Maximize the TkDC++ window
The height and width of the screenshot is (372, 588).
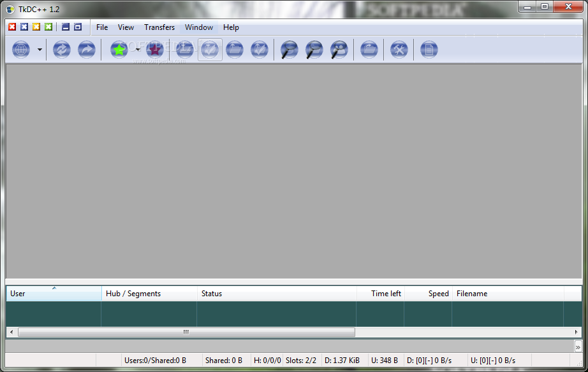pos(545,6)
